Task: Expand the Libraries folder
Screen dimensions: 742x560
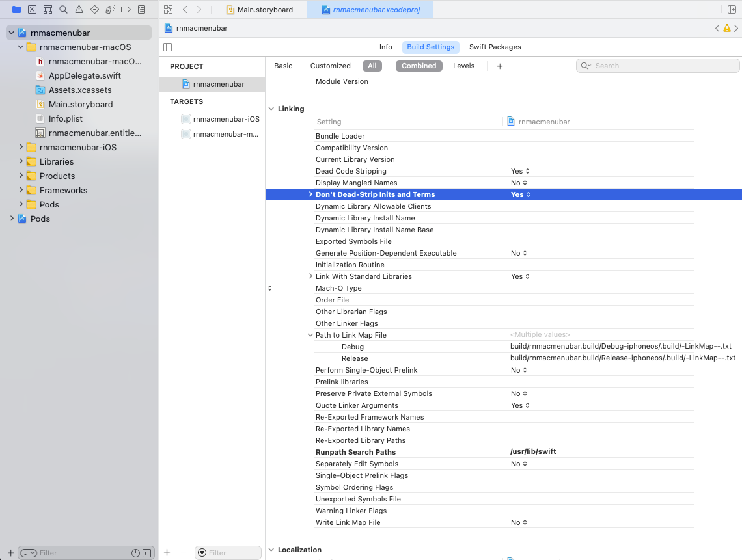Action: 20,161
